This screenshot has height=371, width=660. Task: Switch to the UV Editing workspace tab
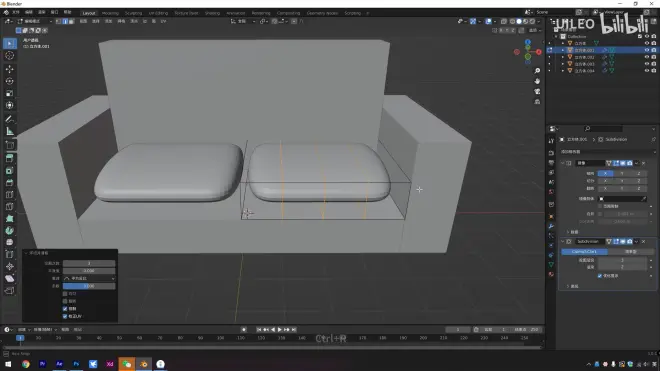158,13
